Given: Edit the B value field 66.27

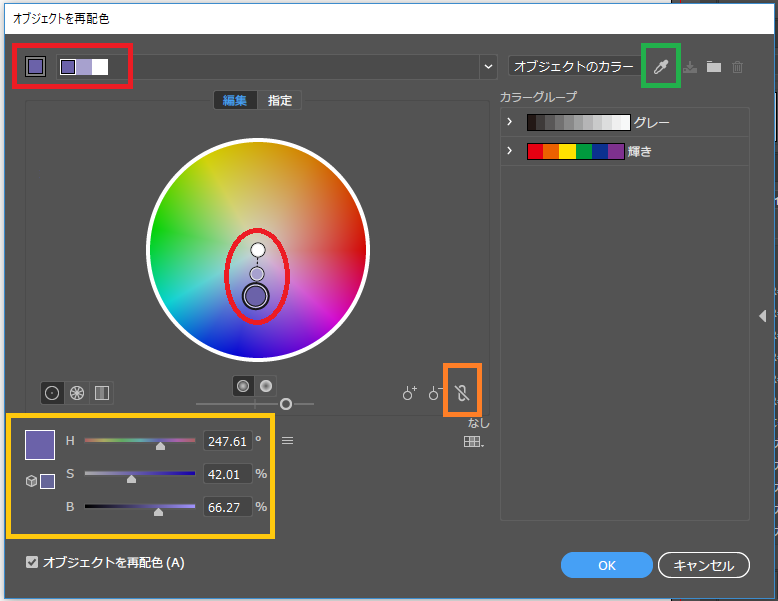Looking at the screenshot, I should 227,507.
